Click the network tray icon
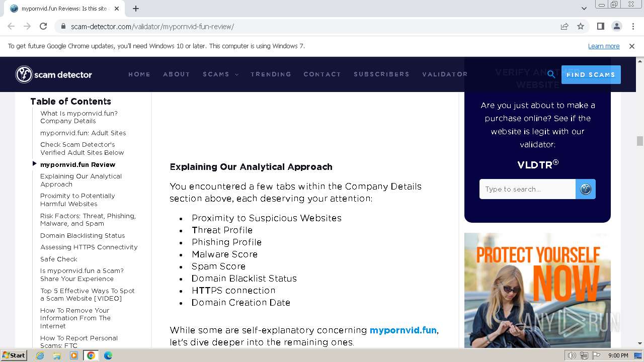Viewport: 644px width, 362px height. [x=584, y=355]
